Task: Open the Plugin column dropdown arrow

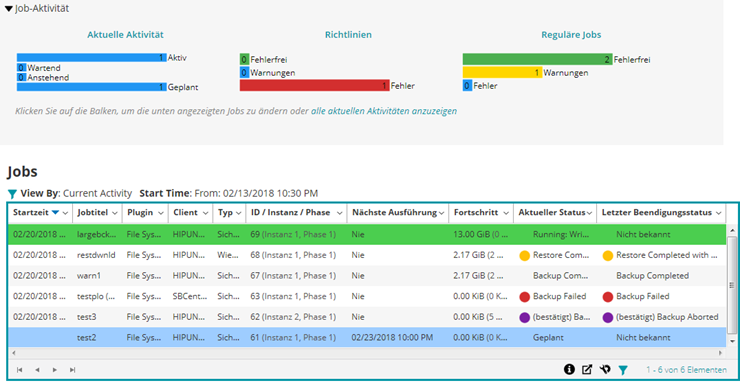Action: coord(161,213)
